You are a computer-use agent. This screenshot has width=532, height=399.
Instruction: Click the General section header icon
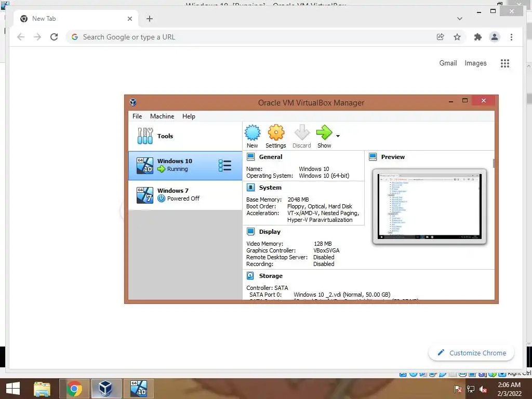coord(251,157)
